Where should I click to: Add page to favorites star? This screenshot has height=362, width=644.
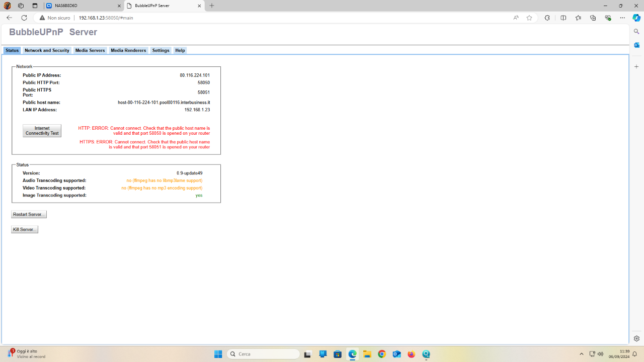(x=529, y=18)
